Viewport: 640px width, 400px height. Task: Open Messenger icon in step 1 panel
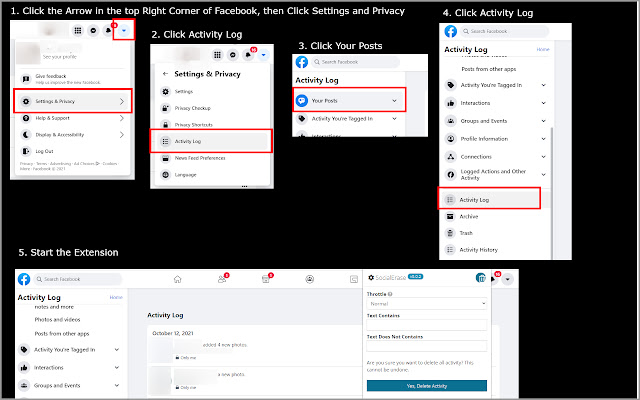93,30
